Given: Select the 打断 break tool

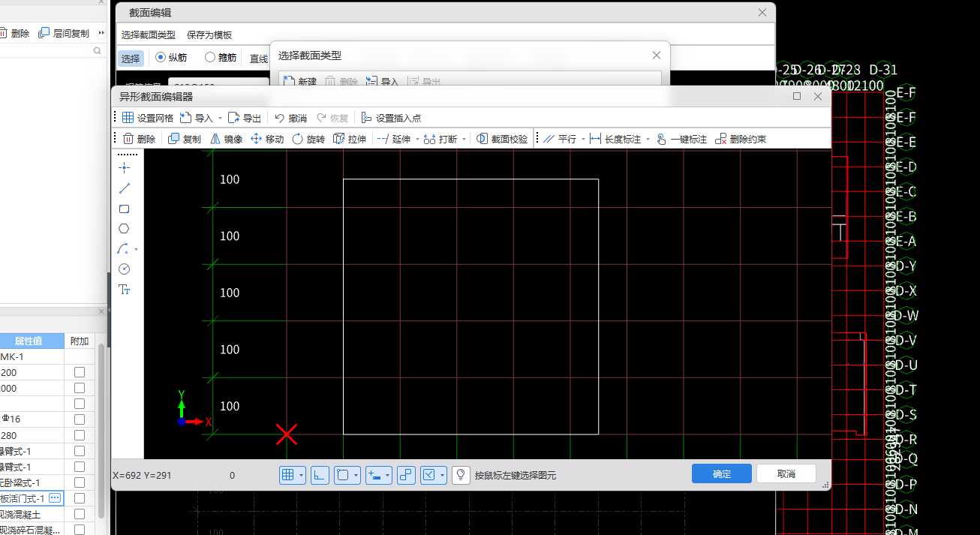Looking at the screenshot, I should point(440,139).
